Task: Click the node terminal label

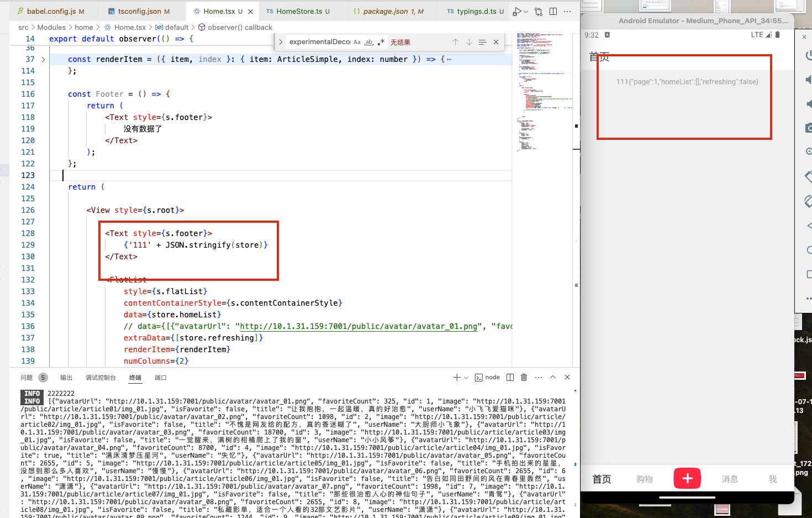Action: click(487, 378)
